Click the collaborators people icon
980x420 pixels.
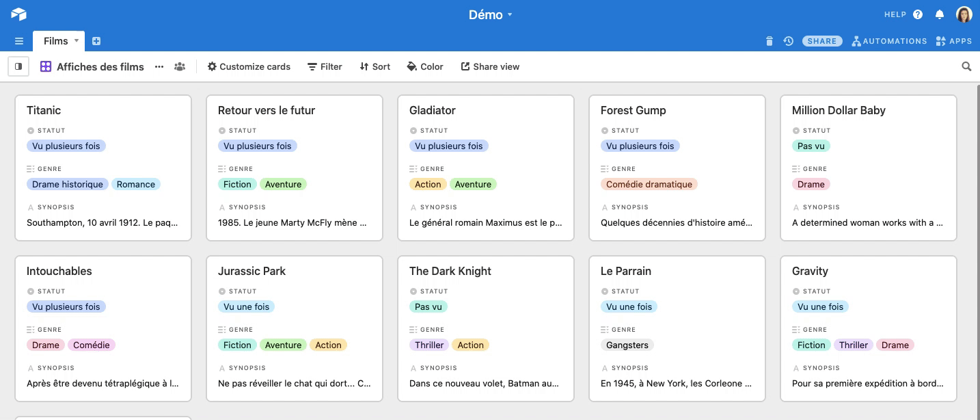tap(180, 66)
